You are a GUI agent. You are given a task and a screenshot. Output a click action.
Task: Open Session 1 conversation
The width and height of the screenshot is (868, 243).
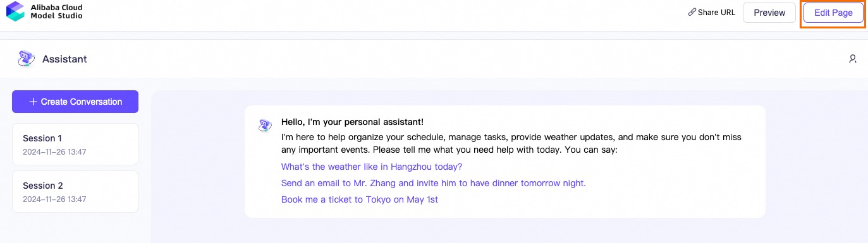(75, 144)
